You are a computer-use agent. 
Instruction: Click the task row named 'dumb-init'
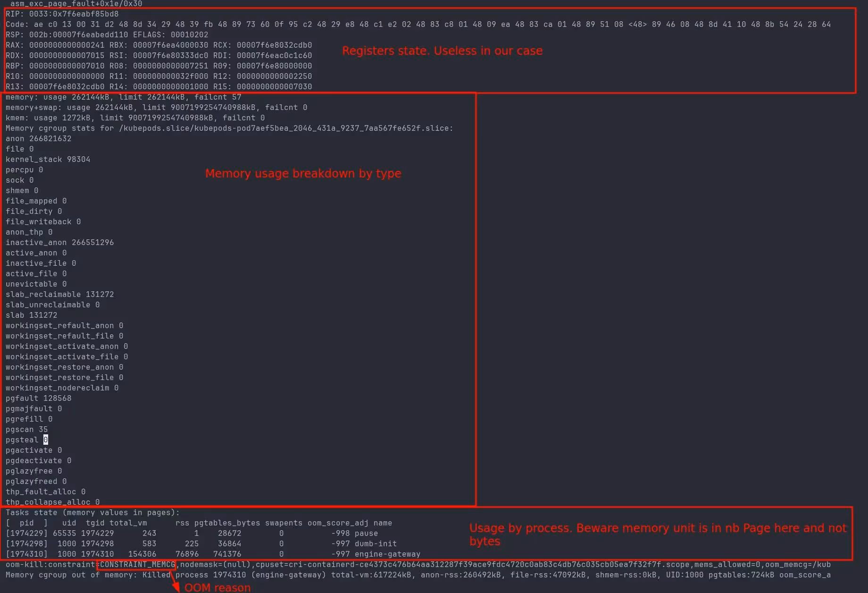click(x=201, y=544)
